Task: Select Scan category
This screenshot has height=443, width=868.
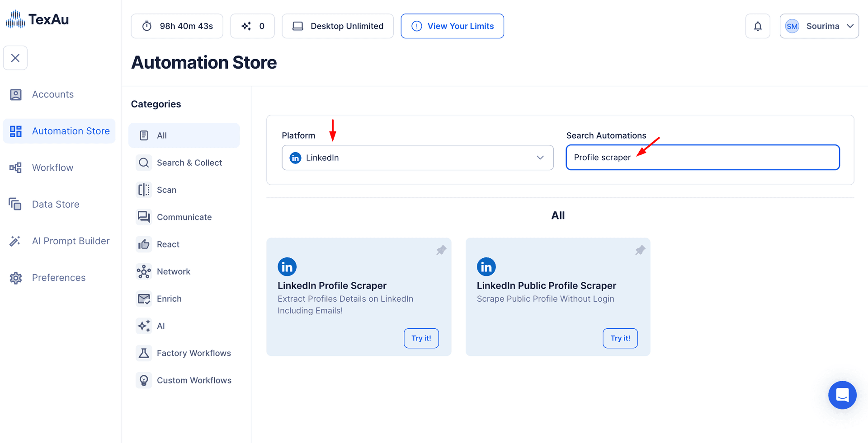Action: click(x=184, y=190)
